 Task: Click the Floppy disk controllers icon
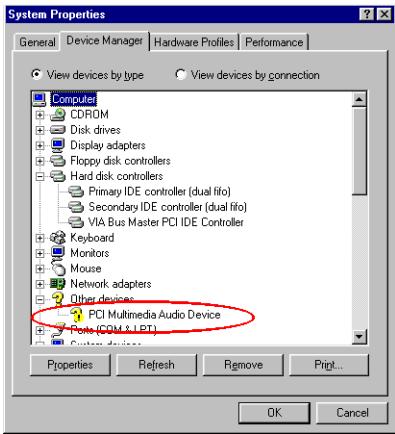[58, 161]
